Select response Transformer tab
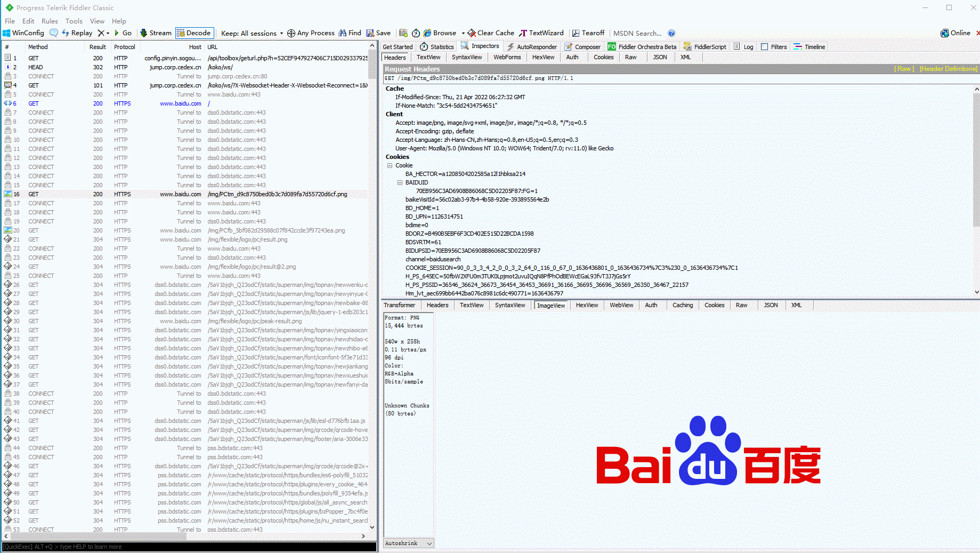The height and width of the screenshot is (553, 980). tap(399, 305)
